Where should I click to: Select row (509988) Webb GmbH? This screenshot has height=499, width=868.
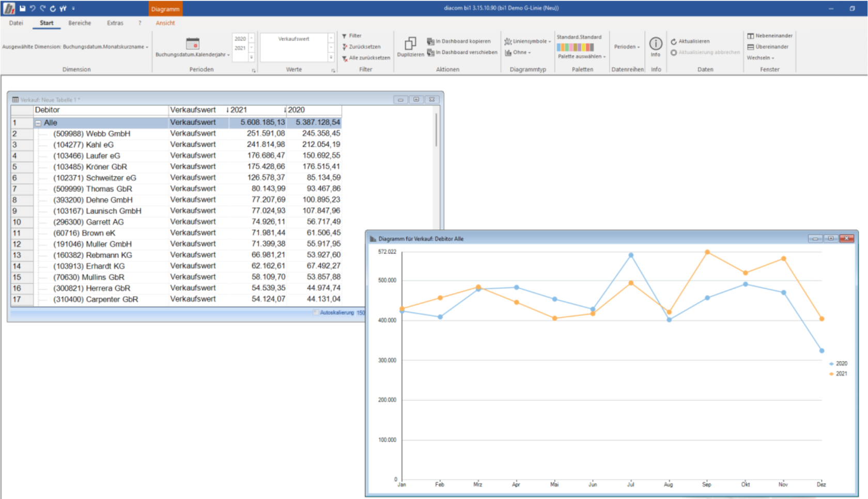tap(176, 134)
